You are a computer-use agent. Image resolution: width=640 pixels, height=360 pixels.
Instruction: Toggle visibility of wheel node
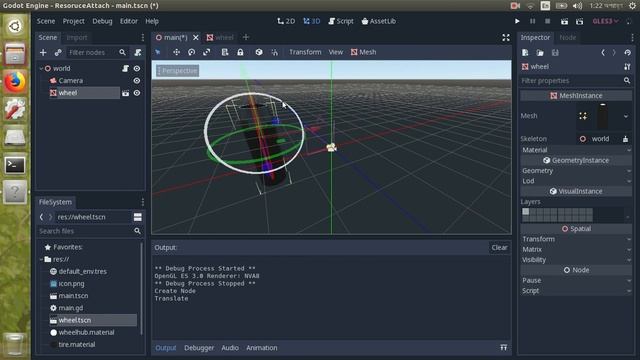(x=137, y=93)
